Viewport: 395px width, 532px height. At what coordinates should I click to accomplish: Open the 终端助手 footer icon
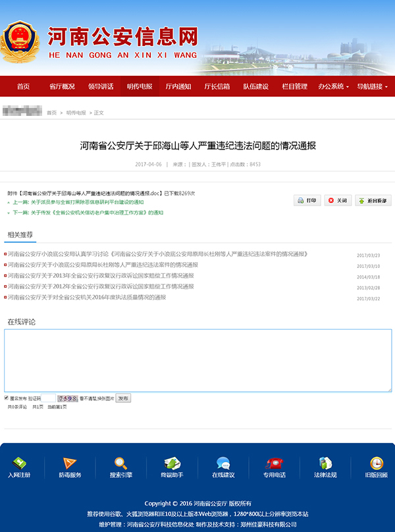[172, 464]
